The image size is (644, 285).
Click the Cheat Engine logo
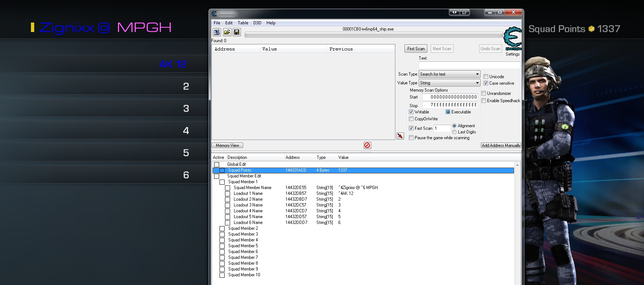click(513, 39)
